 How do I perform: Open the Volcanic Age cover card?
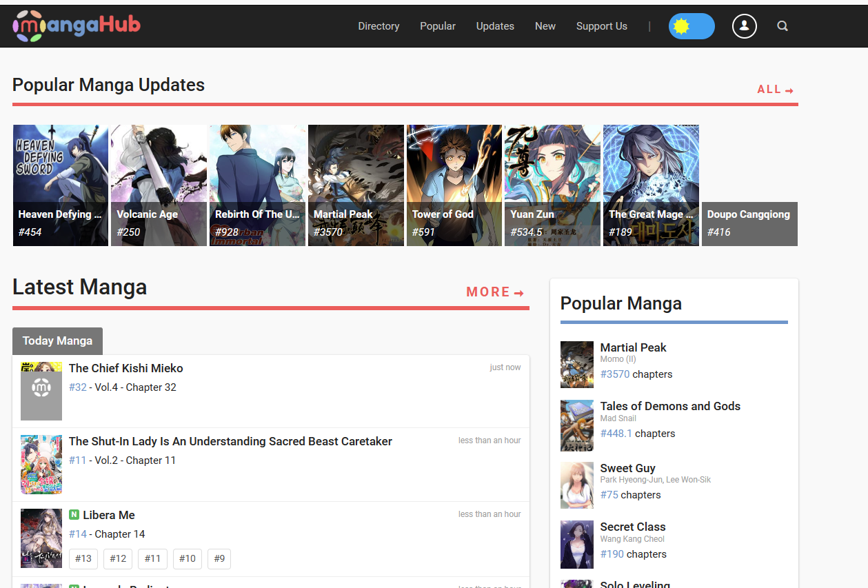tap(159, 185)
